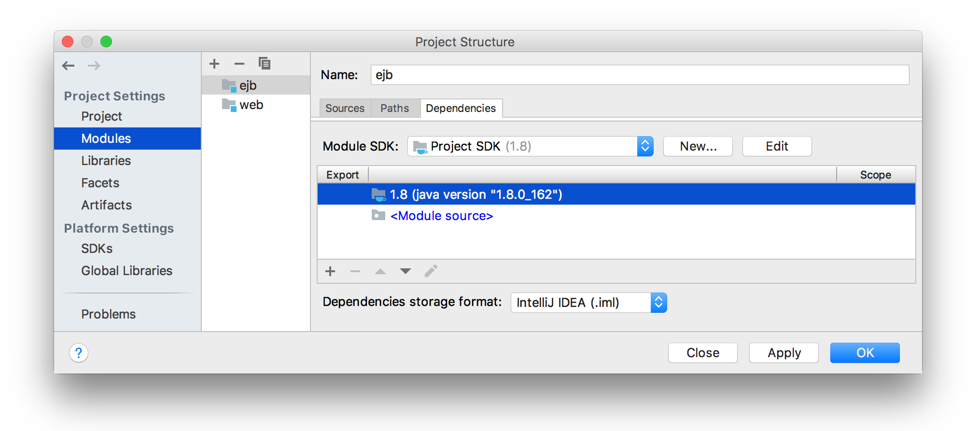This screenshot has width=980, height=431.
Task: Show Problems list
Action: pyautogui.click(x=108, y=314)
